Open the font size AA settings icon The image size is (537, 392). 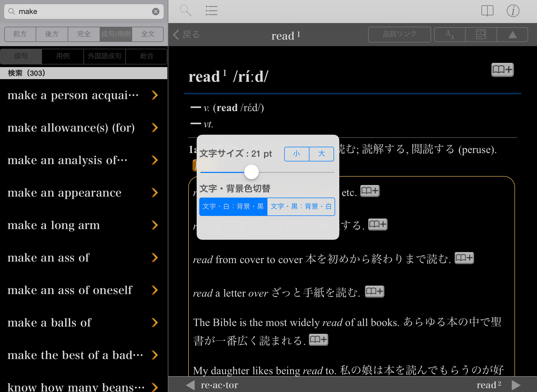(450, 34)
